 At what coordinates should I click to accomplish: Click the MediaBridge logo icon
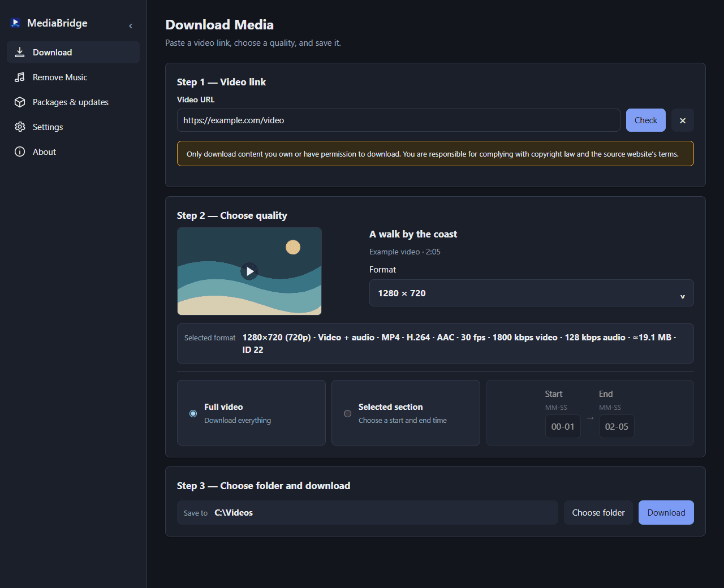[15, 23]
